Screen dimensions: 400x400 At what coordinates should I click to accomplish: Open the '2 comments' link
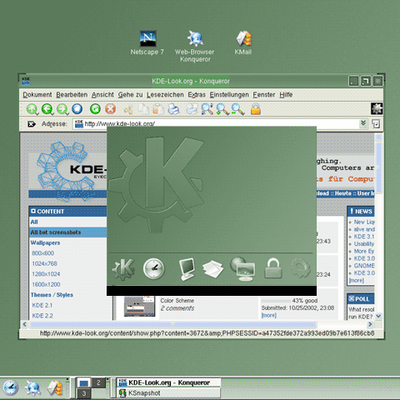click(177, 308)
